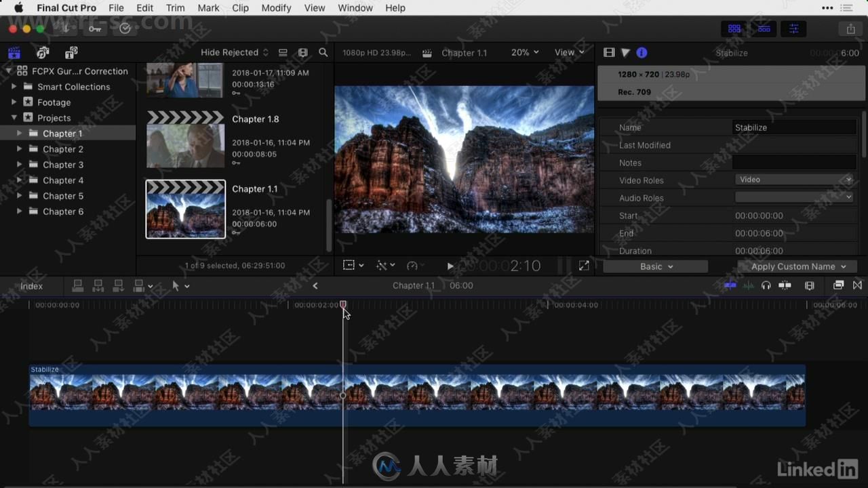Enter fullscreen viewer playback
Image resolution: width=868 pixels, height=488 pixels.
[584, 266]
